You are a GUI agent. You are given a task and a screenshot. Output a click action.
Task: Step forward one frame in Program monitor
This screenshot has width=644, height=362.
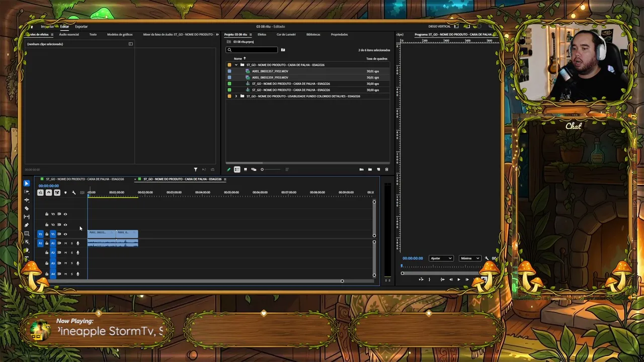click(x=467, y=280)
